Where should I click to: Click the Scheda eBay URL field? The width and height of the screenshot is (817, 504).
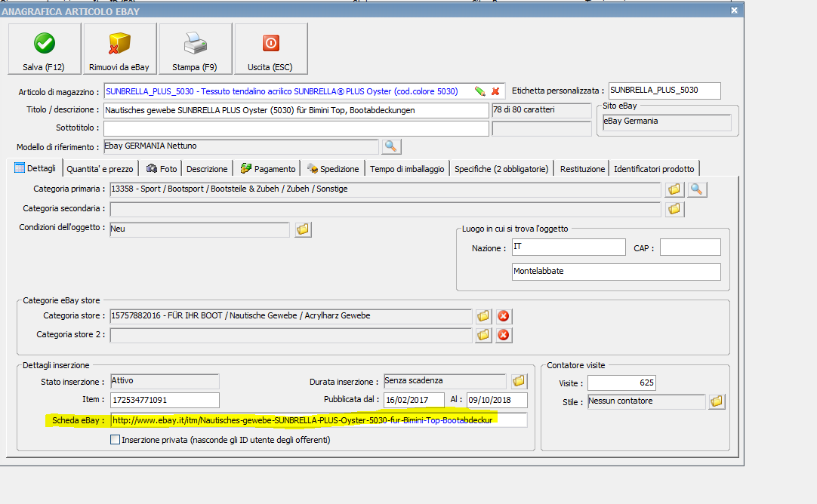pos(319,420)
